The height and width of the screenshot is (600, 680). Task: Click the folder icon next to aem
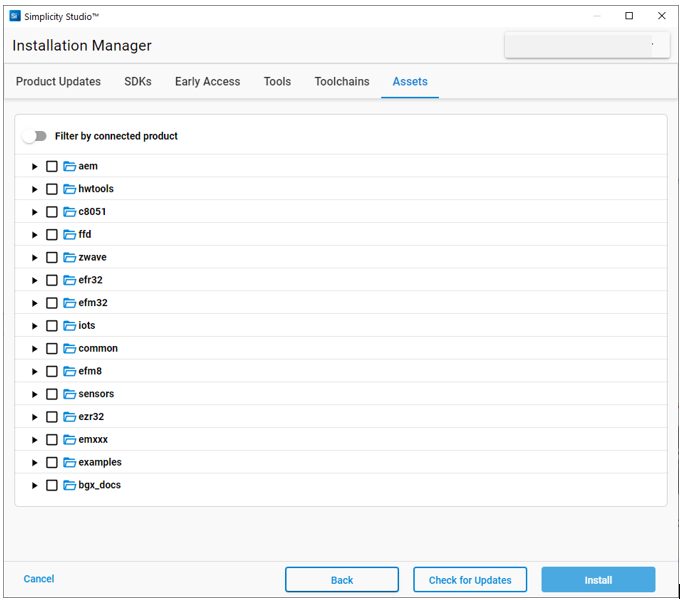point(70,166)
